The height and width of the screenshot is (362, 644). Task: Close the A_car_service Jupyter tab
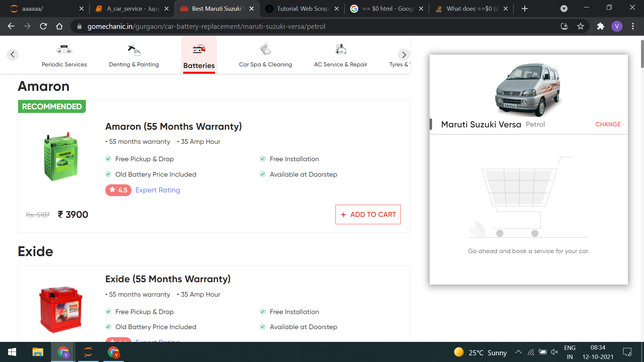[x=166, y=9]
